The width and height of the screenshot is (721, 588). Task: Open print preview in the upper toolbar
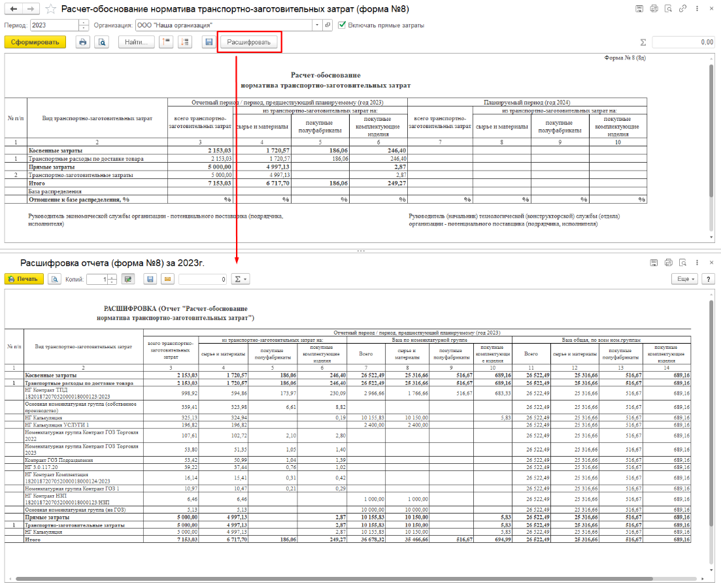[x=101, y=42]
